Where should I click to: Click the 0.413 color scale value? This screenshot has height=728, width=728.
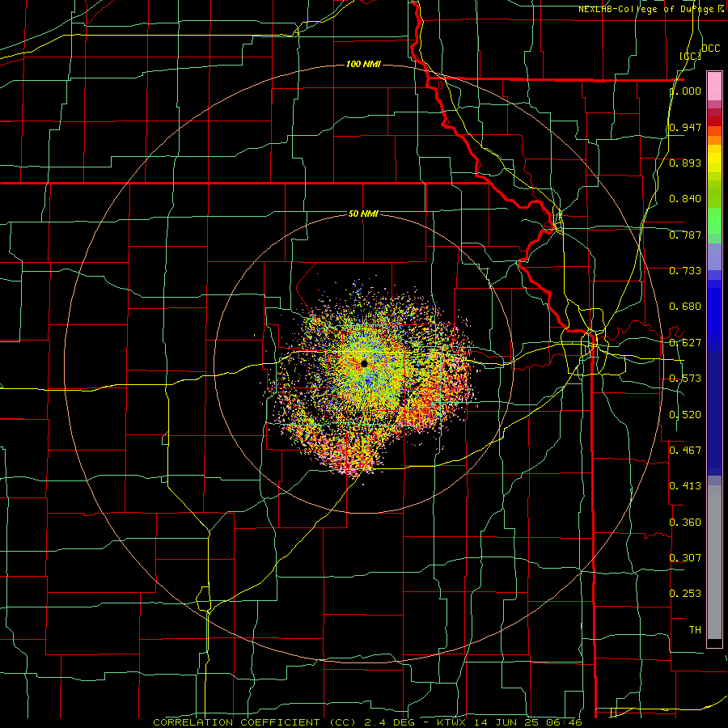pos(685,486)
